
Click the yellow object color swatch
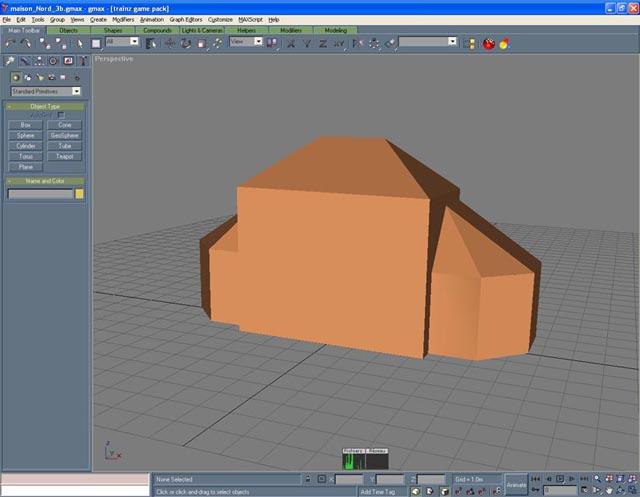[x=80, y=193]
